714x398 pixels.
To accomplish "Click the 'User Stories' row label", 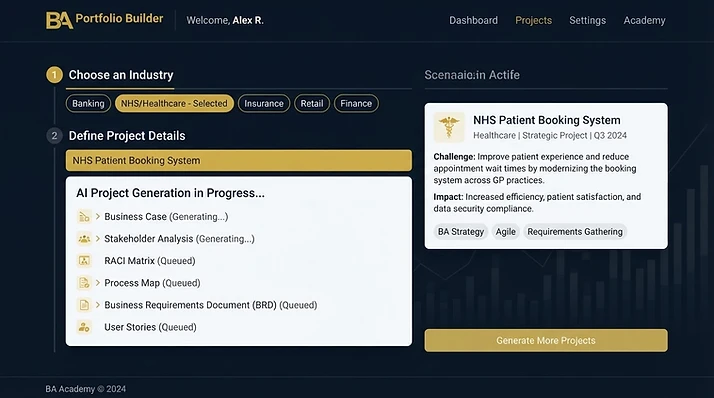I will [130, 327].
